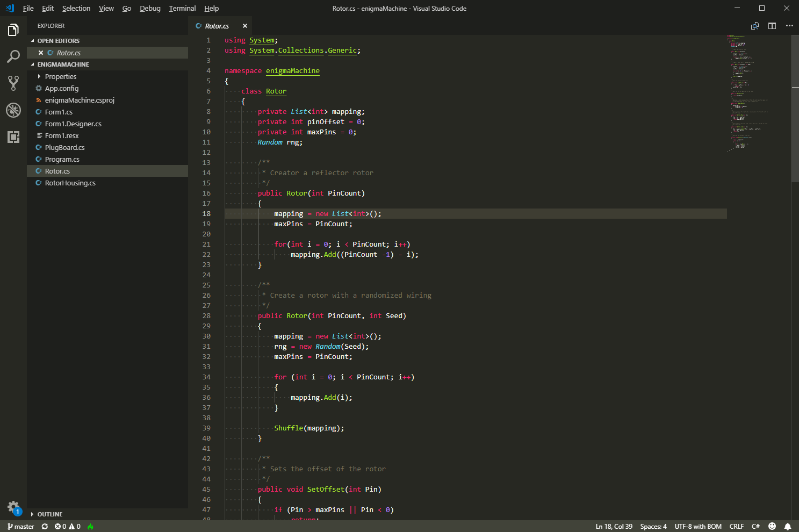Viewport: 799px width, 532px height.
Task: Open the Debug view in activity bar
Action: pos(13,110)
